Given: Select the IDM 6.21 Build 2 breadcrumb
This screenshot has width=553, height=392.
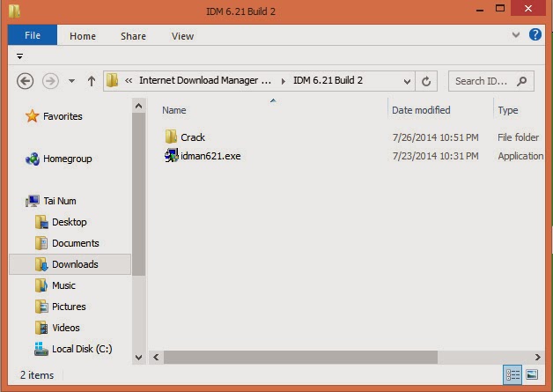Looking at the screenshot, I should click(328, 80).
